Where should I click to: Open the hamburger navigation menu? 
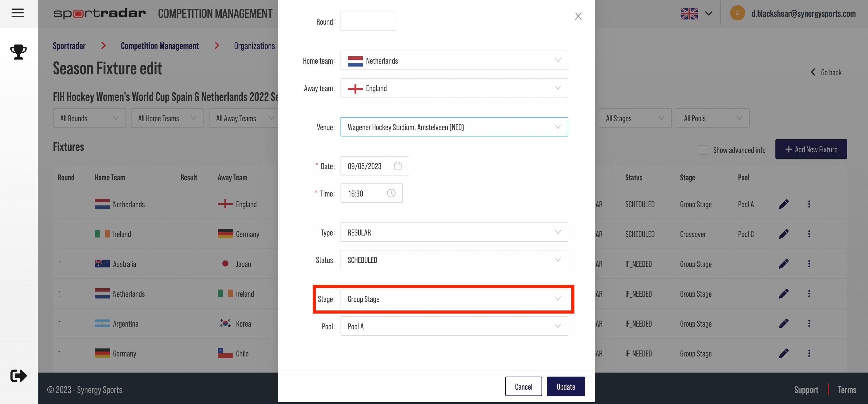[18, 13]
